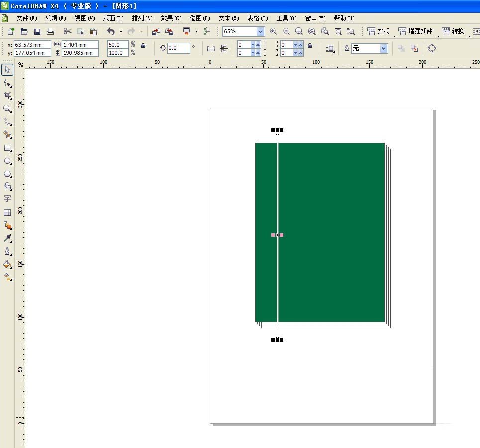480x448 pixels.
Task: Select the Crop tool
Action: 7,96
